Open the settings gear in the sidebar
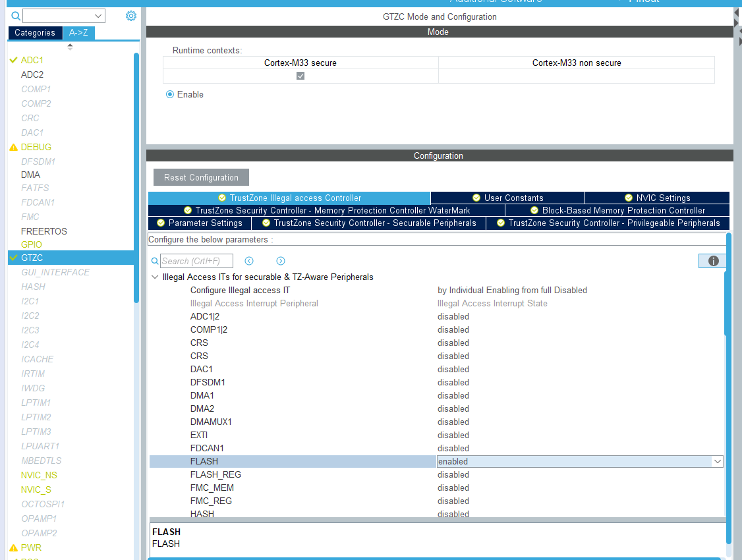This screenshot has width=742, height=560. 130,16
